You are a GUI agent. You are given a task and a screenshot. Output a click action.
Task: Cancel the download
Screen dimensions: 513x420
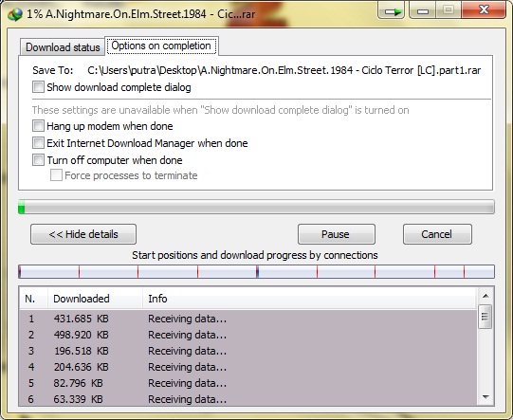(437, 234)
